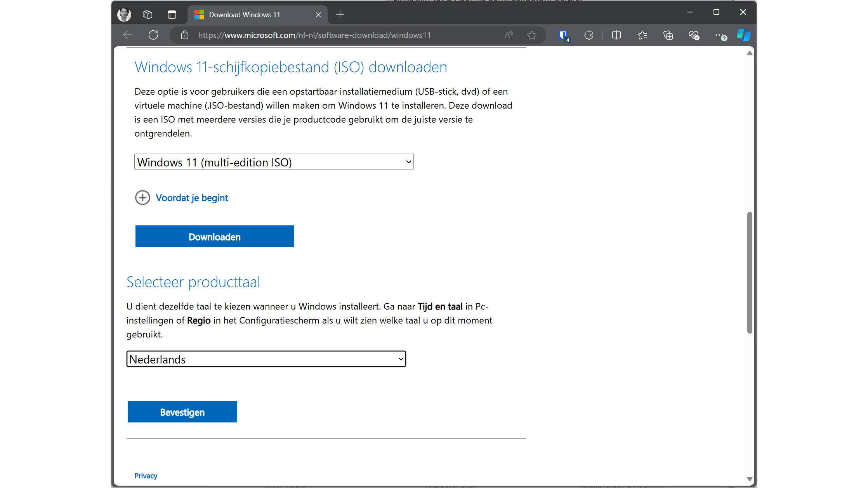Open the Windows 11 multi-edition ISO dropdown
Image resolution: width=868 pixels, height=488 pixels.
pyautogui.click(x=274, y=162)
